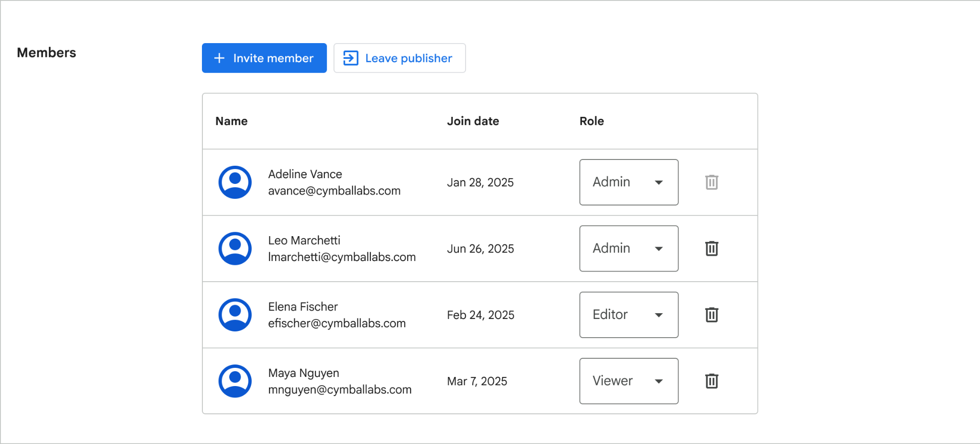Click the Join date column header

click(473, 121)
